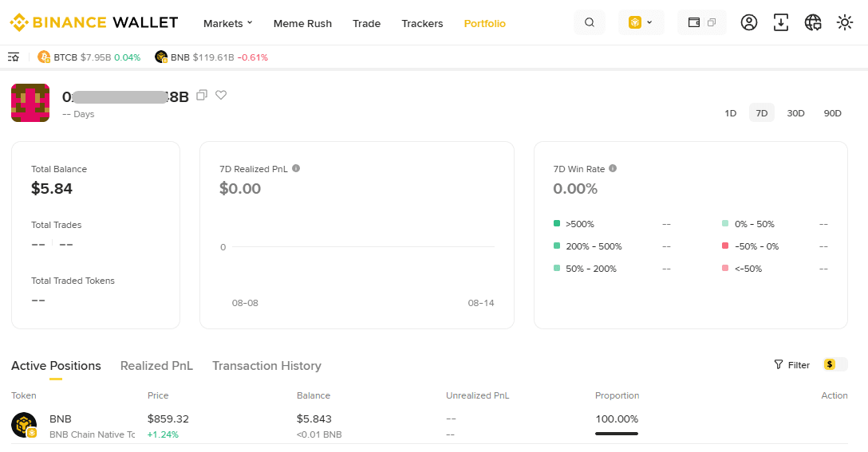The height and width of the screenshot is (452, 868).
Task: Click the Binance Wallet logo
Action: coord(93,22)
